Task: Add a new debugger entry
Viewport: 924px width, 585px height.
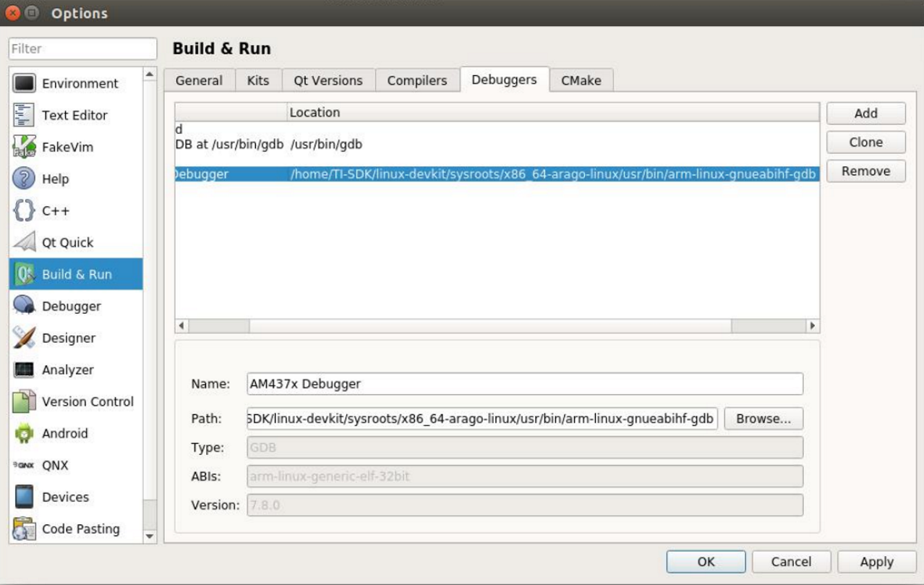Action: point(865,113)
